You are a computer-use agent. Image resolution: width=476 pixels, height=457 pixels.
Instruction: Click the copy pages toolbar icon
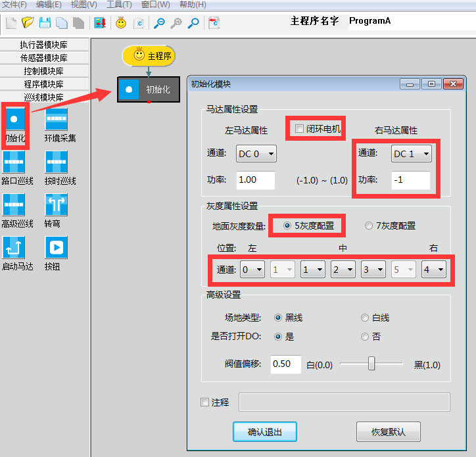[62, 23]
